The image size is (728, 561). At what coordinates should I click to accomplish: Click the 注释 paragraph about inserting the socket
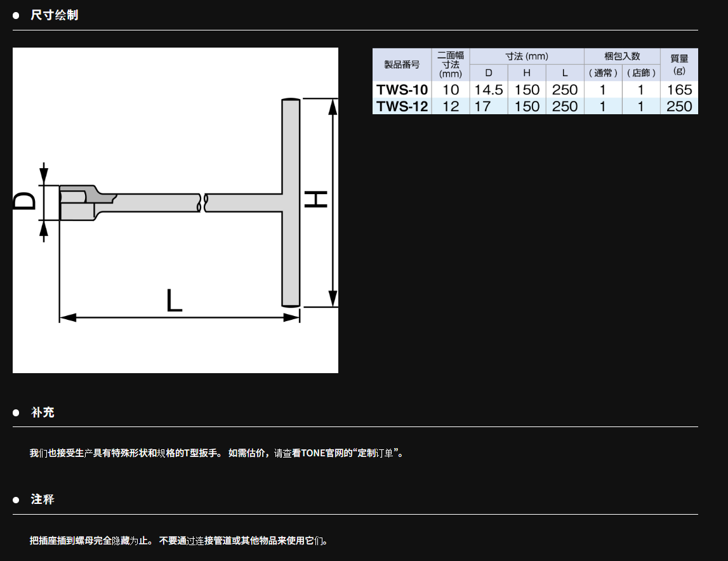point(179,541)
